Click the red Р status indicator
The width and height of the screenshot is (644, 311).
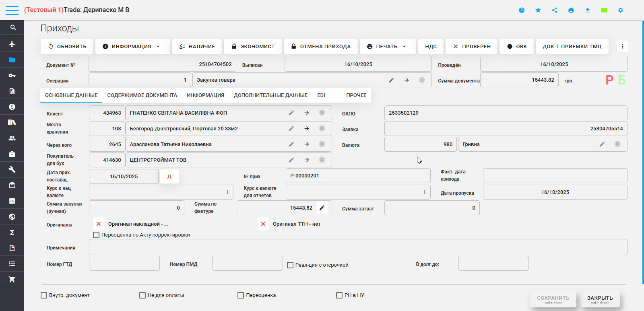(609, 80)
